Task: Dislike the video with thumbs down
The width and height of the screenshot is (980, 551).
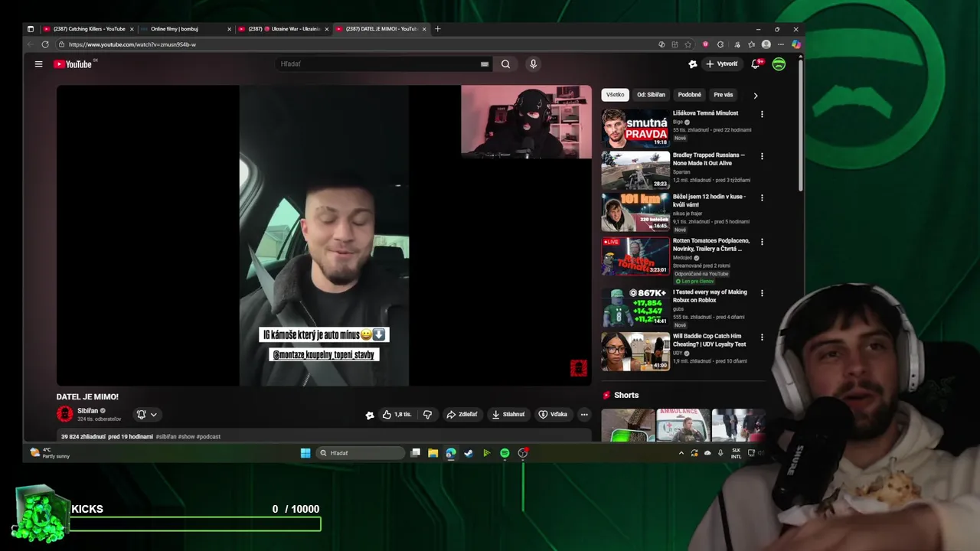Action: click(x=428, y=414)
